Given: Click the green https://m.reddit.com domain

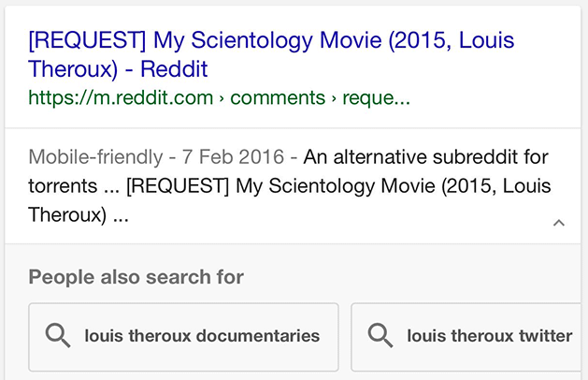Looking at the screenshot, I should 121,97.
